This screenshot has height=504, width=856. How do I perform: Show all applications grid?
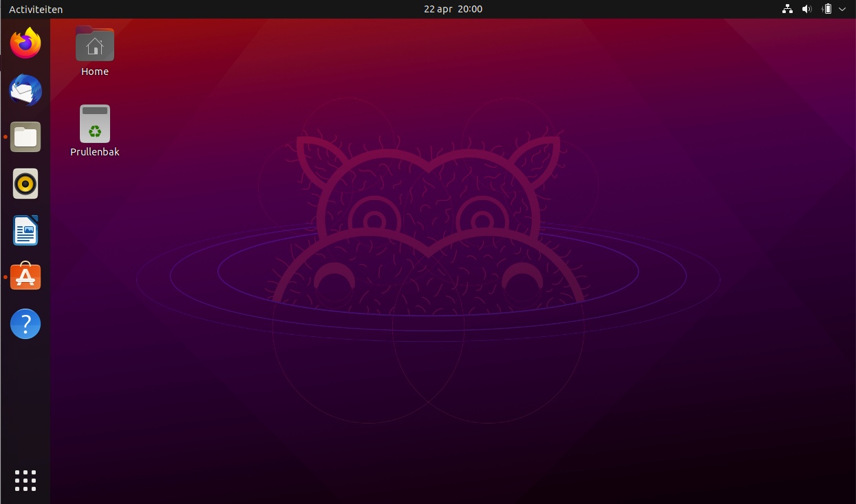point(25,481)
